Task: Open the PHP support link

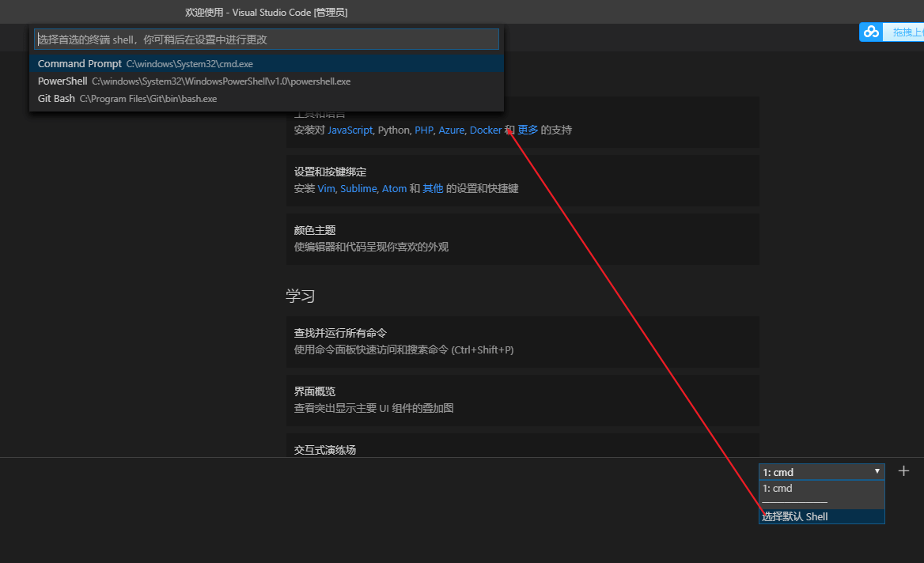Action: pyautogui.click(x=424, y=130)
